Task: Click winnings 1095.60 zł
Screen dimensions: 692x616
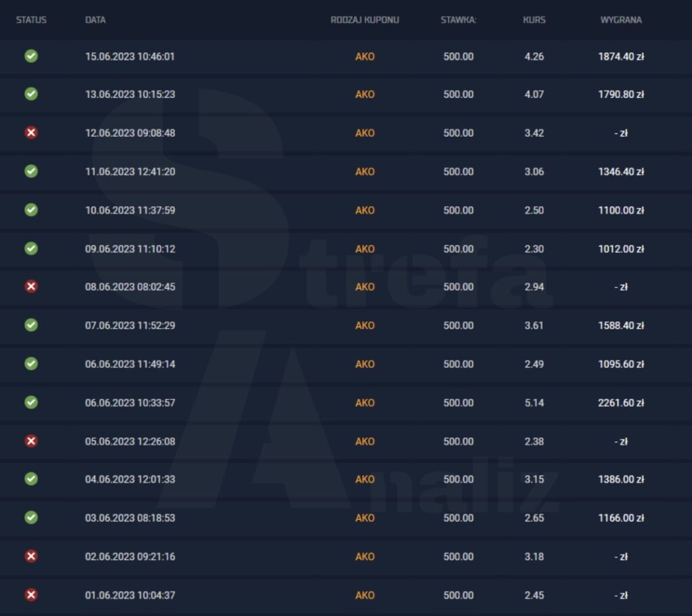Action: (x=621, y=364)
